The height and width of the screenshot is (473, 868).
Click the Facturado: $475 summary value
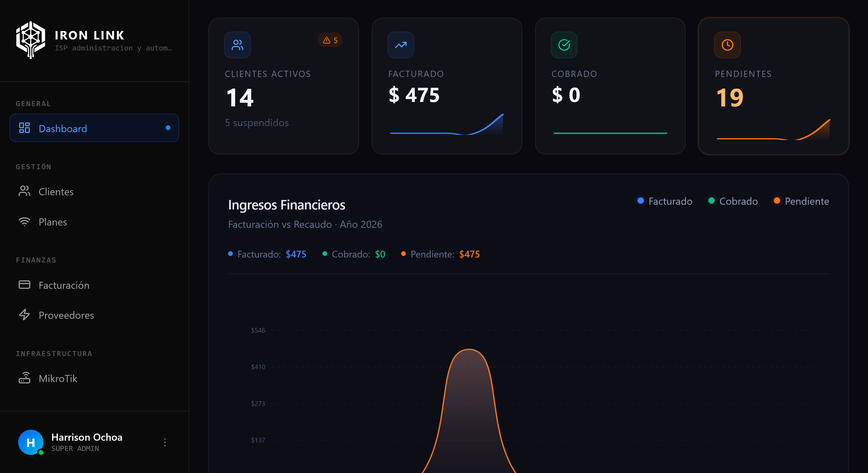[x=296, y=254]
